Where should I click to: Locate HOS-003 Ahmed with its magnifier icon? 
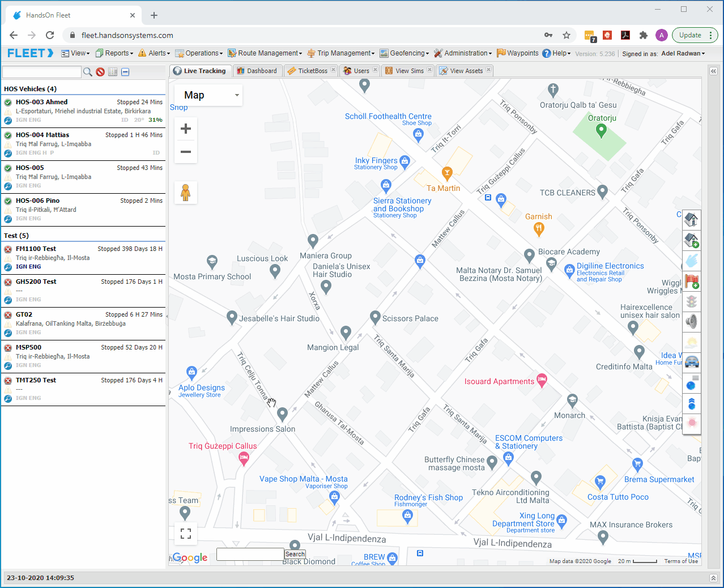coord(8,121)
